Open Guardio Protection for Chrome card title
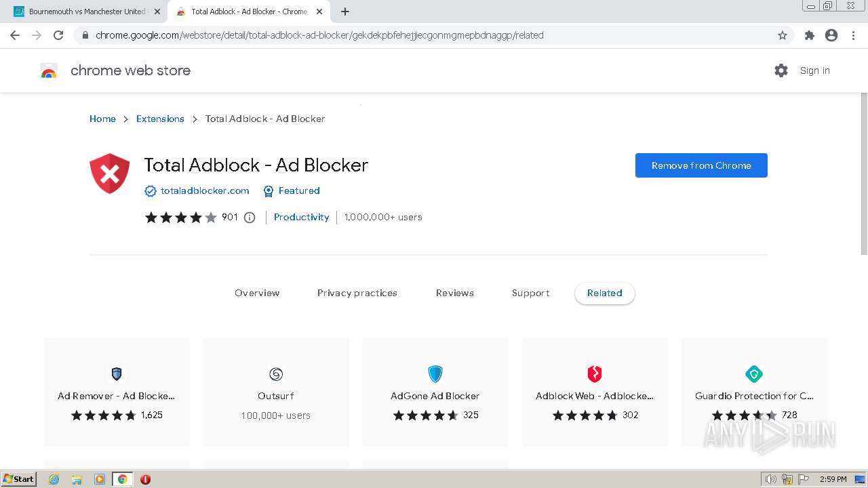 pyautogui.click(x=754, y=396)
